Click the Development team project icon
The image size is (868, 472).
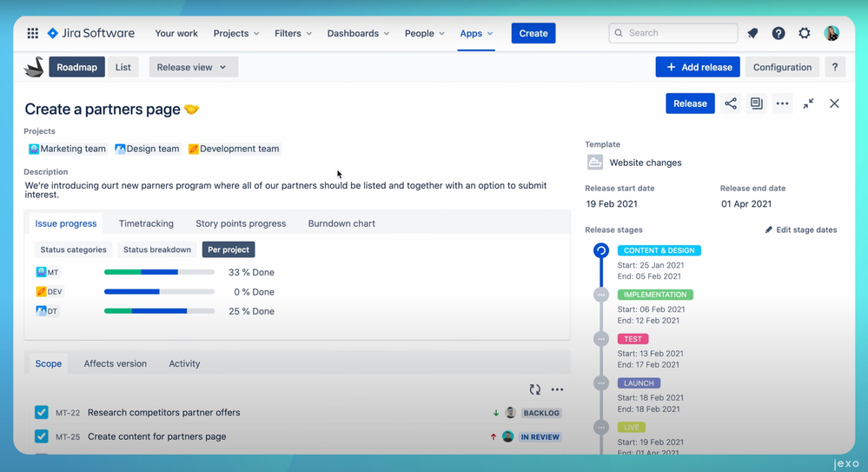[193, 149]
